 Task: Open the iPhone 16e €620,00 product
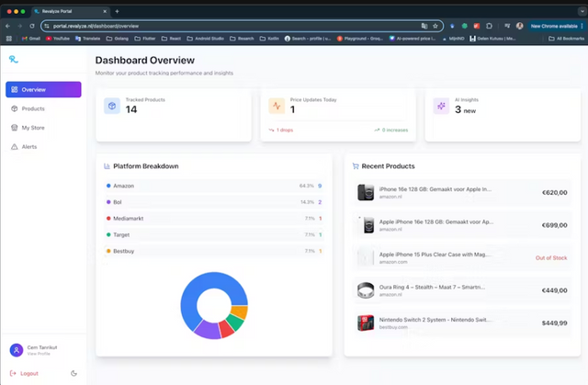[x=462, y=193]
